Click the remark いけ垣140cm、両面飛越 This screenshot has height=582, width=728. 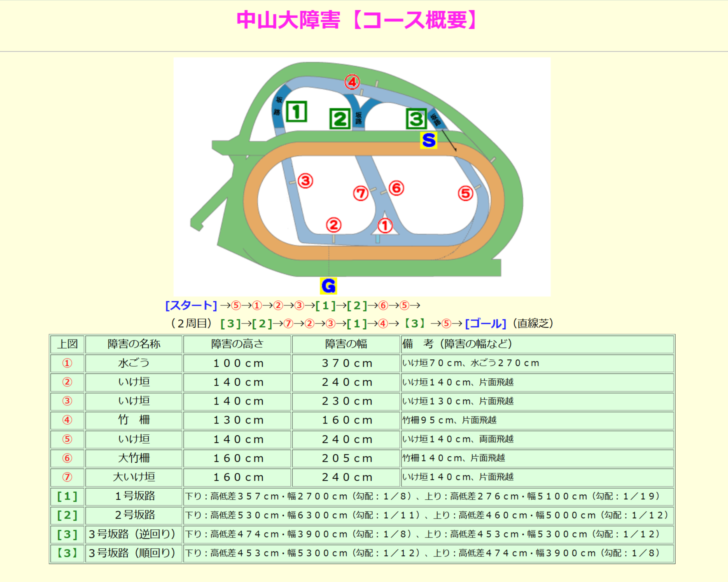(458, 439)
